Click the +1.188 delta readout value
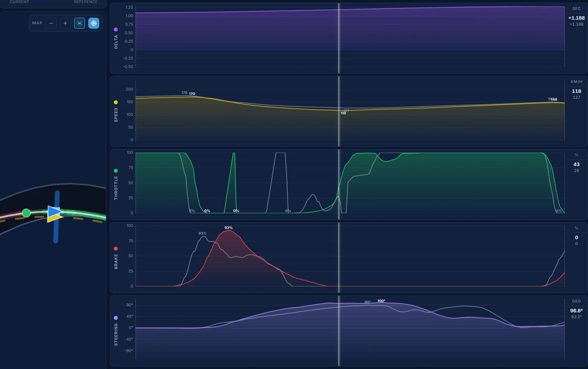Viewport: 588px width, 369px height. pos(576,18)
